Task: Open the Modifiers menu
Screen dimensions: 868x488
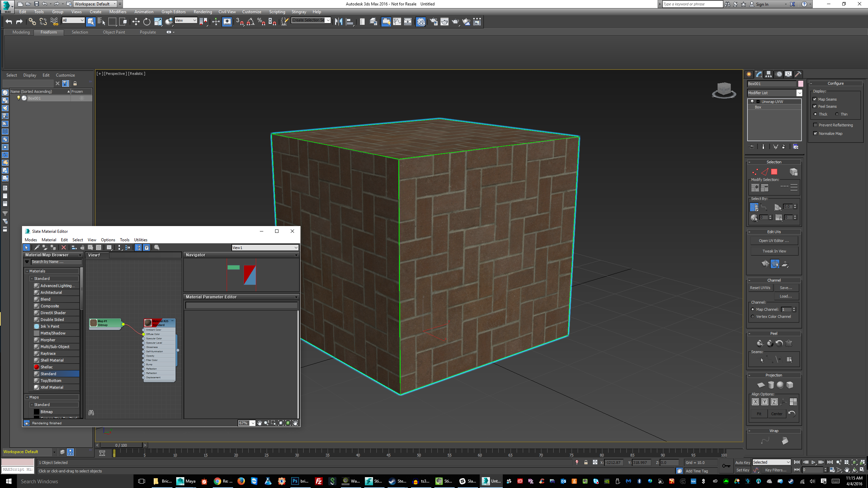Action: pos(118,12)
